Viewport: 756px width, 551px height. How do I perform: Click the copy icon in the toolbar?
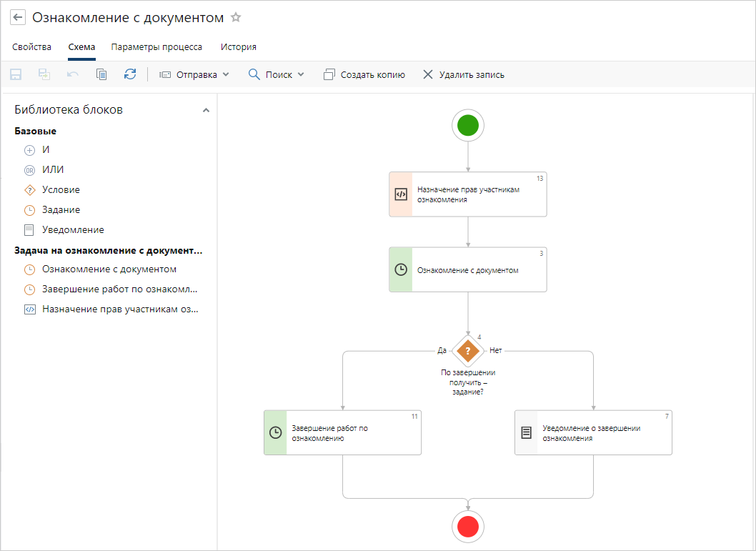(101, 74)
